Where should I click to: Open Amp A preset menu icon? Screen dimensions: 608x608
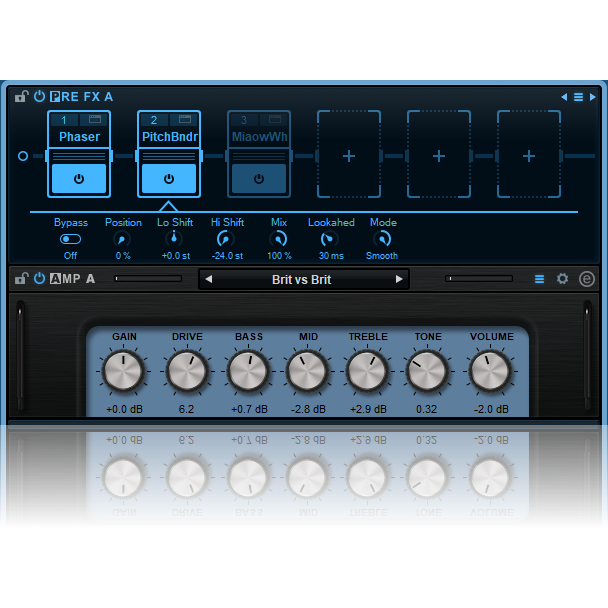pyautogui.click(x=539, y=279)
